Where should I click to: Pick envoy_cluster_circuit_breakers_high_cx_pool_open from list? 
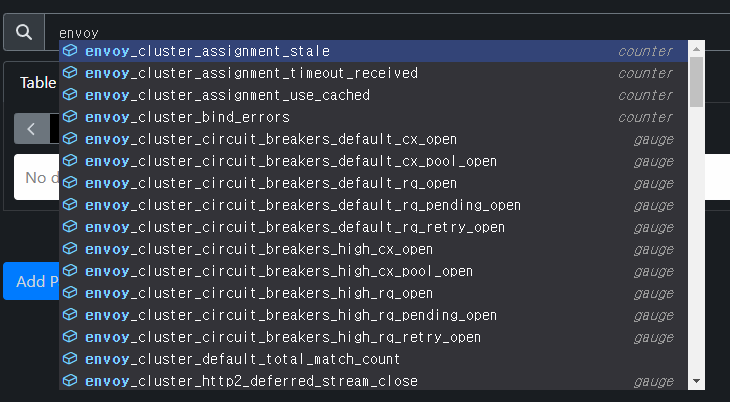point(279,271)
